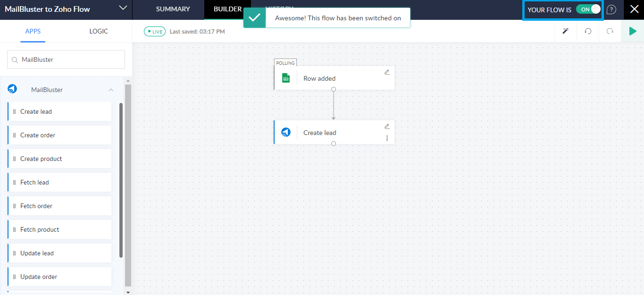This screenshot has width=644, height=295.
Task: Switch to the LOGIC panel
Action: 98,31
